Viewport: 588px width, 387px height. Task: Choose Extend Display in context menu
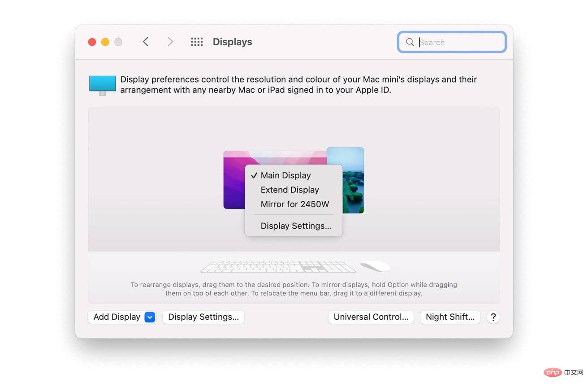tap(294, 190)
